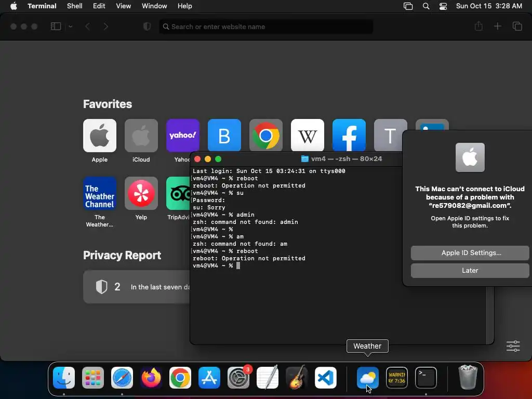Show Safari tab overview
The image size is (532, 399).
click(x=517, y=26)
